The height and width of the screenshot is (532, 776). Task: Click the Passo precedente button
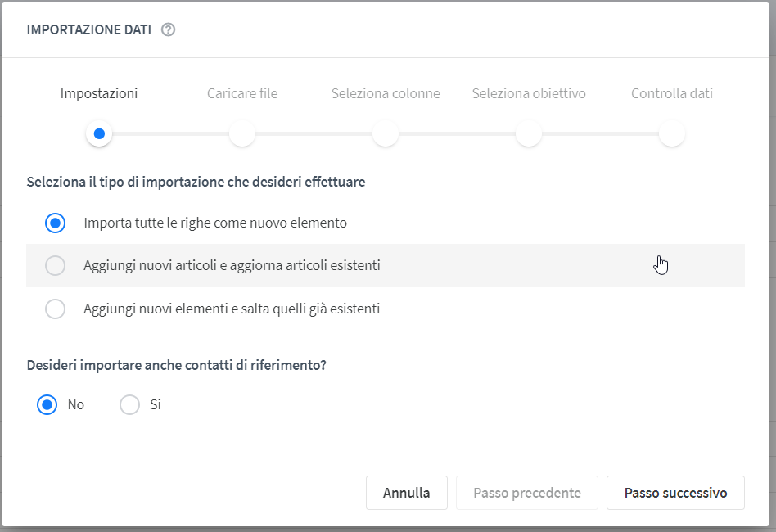527,493
